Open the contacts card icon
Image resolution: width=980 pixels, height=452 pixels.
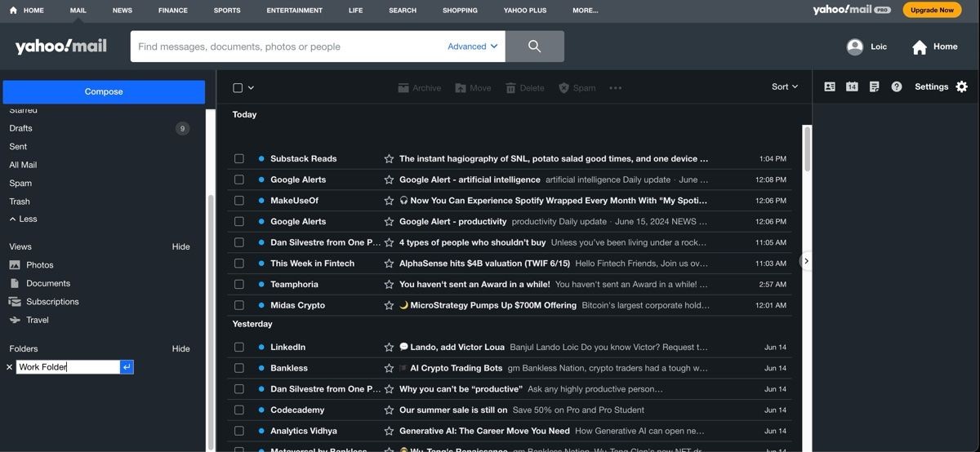pyautogui.click(x=830, y=86)
